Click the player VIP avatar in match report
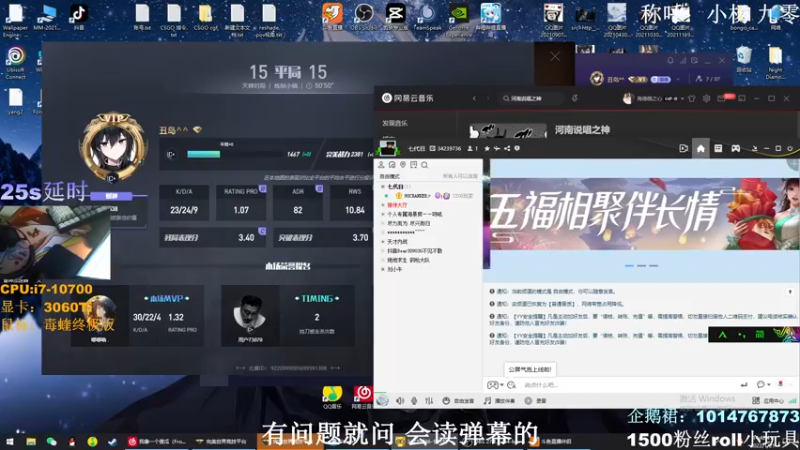Viewport: 800px width, 450px height. click(x=113, y=147)
